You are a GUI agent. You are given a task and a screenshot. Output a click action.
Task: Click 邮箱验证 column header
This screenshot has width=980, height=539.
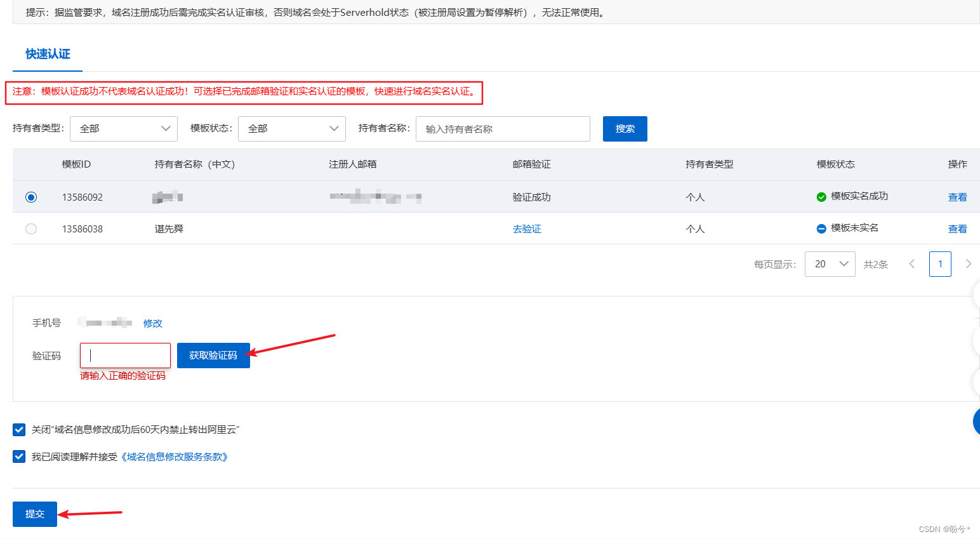coord(532,164)
